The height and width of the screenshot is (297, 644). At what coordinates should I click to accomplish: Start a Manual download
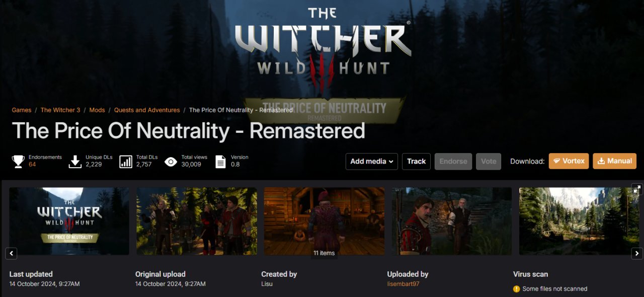click(x=615, y=161)
